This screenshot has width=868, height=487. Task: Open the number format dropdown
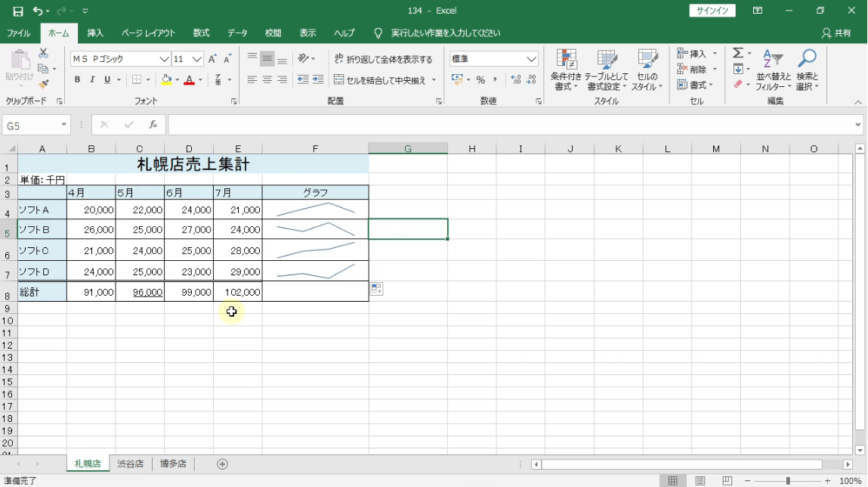tap(532, 59)
